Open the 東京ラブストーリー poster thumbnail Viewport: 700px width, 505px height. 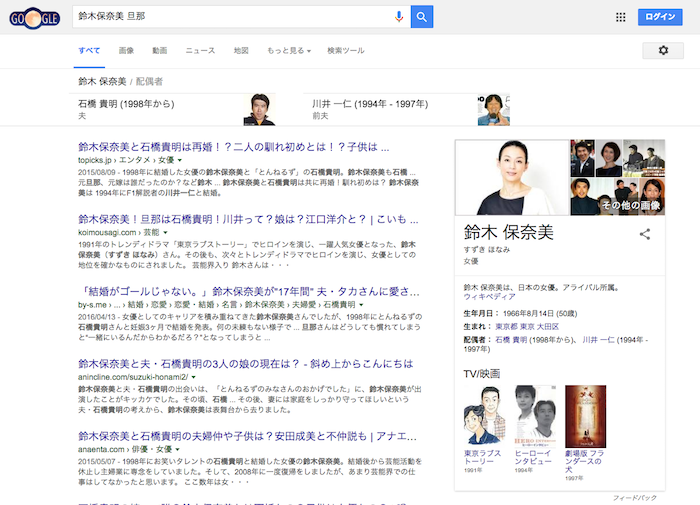click(481, 413)
